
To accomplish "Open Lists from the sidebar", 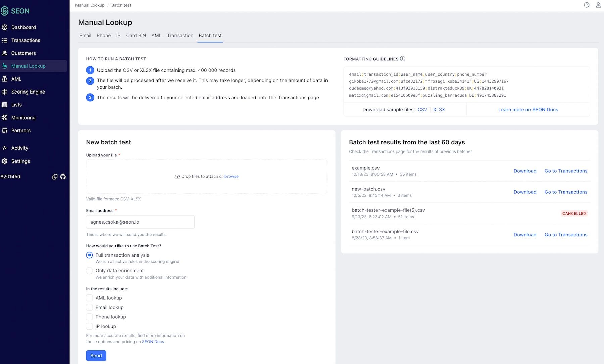I will click(16, 105).
